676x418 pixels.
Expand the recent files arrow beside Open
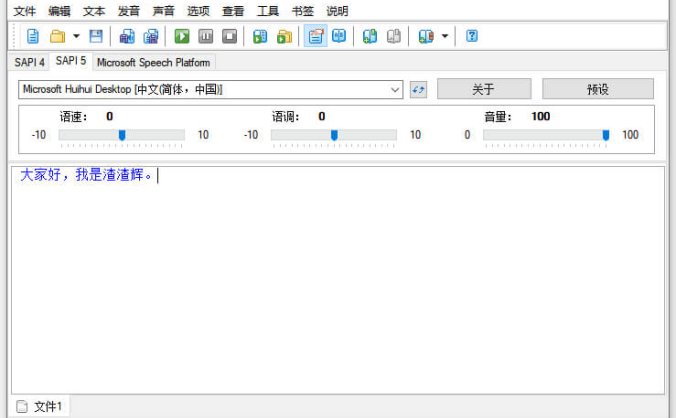tap(76, 36)
